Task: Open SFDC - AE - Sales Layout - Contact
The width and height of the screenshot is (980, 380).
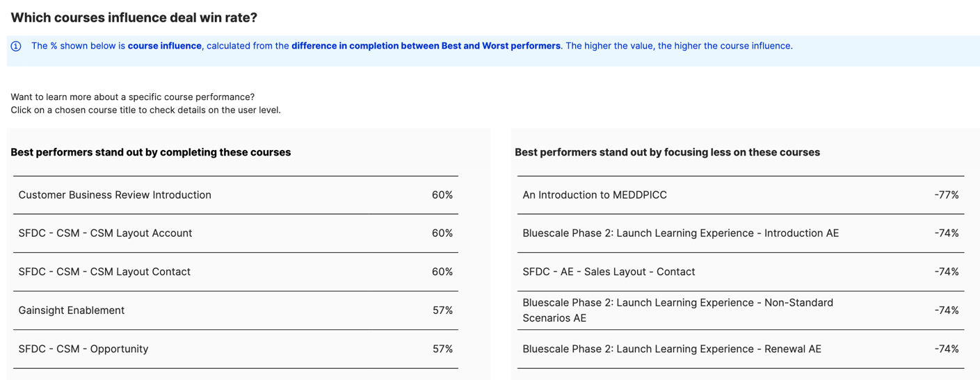Action: coord(609,272)
